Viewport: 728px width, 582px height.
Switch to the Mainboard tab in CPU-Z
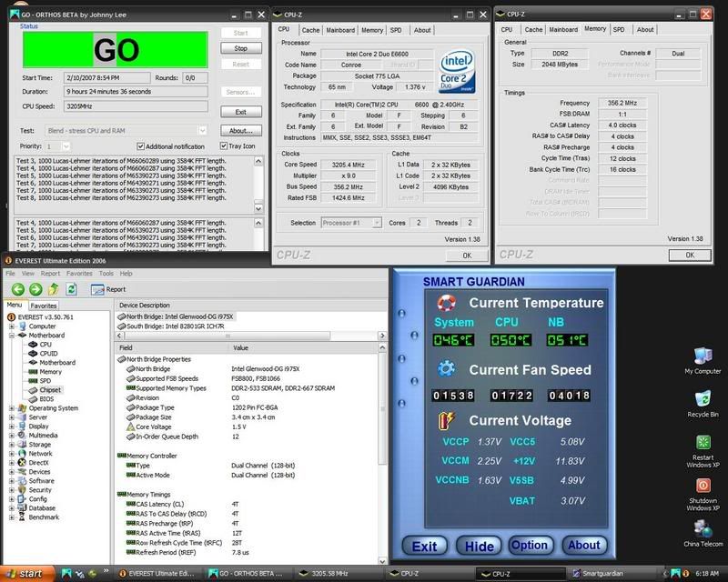point(339,30)
